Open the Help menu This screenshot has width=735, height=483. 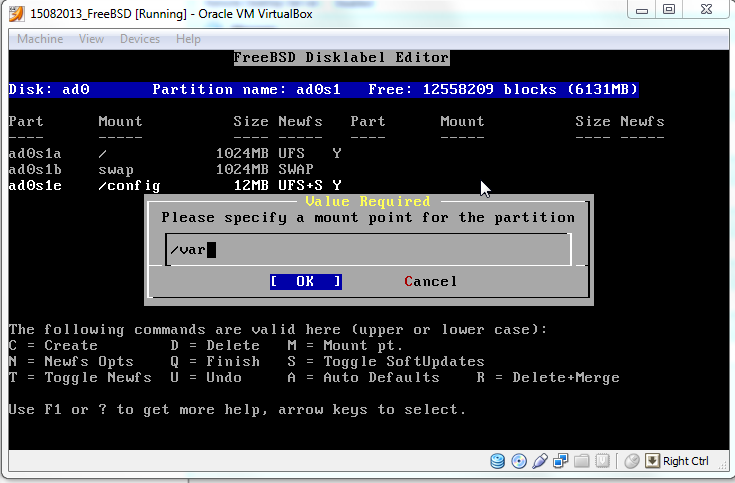tap(188, 39)
